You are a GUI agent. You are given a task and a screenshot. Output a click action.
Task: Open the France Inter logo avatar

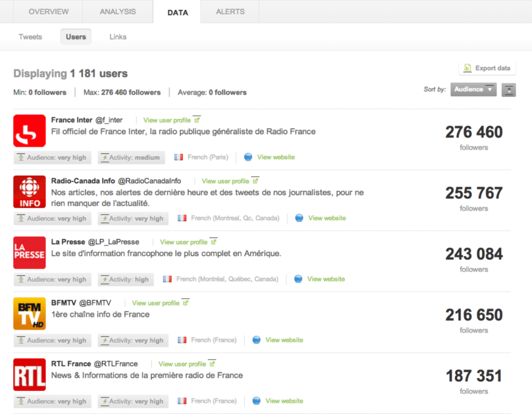[x=30, y=131]
